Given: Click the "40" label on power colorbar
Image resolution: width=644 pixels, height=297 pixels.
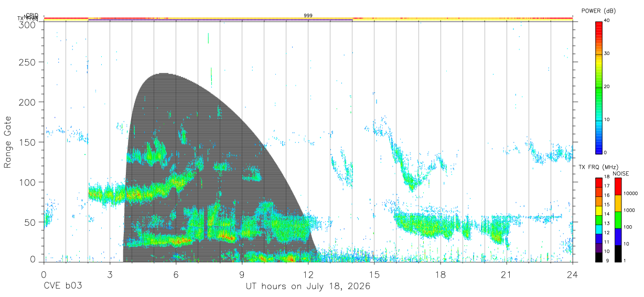Looking at the screenshot, I should 607,20.
